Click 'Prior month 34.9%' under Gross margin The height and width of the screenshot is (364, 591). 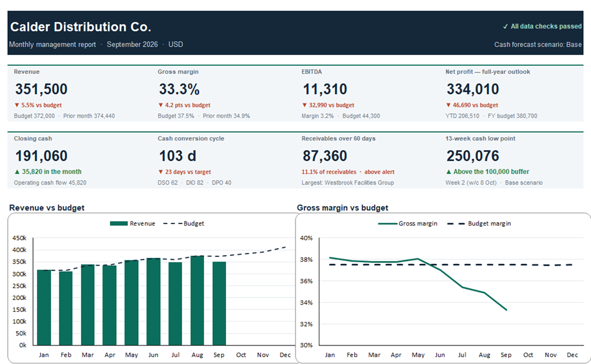click(x=227, y=116)
